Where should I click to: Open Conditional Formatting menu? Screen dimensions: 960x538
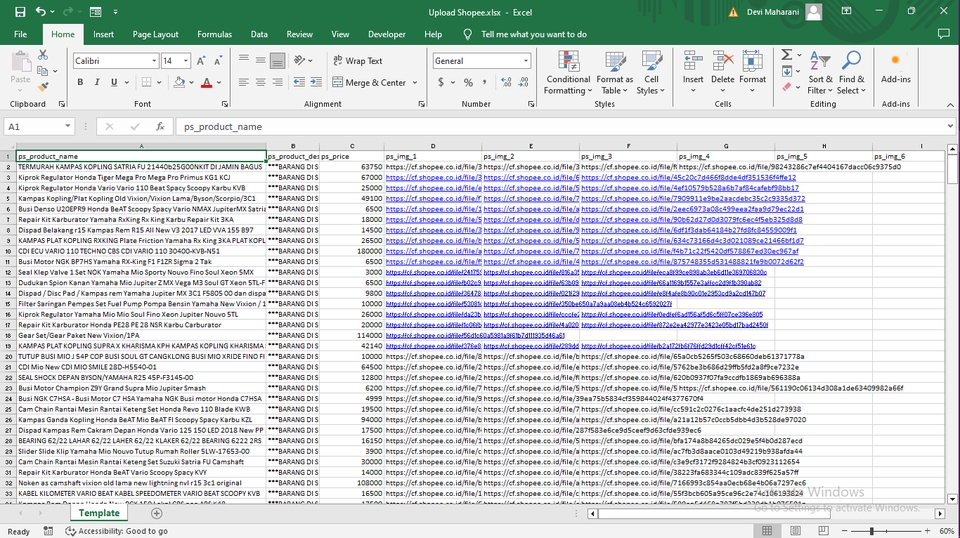click(568, 71)
